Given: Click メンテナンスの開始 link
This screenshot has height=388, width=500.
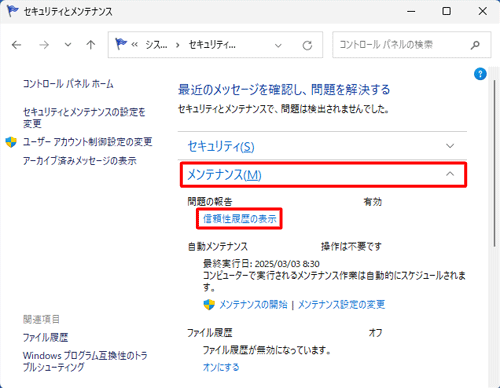Looking at the screenshot, I should (x=253, y=304).
